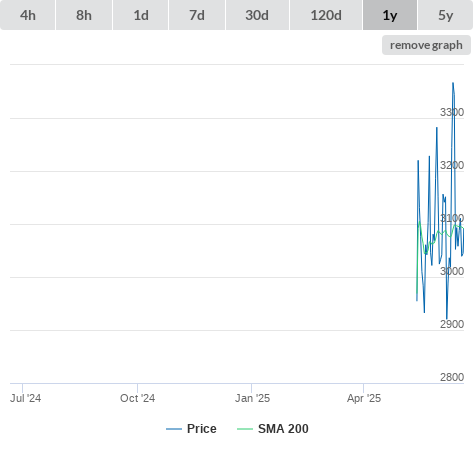Toggle the SMA 200 legend entry
This screenshot has height=455, width=474.
283,429
